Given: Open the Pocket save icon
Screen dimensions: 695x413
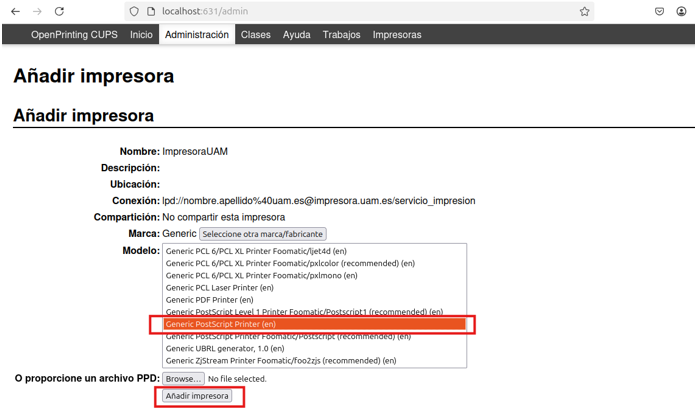Looking at the screenshot, I should pos(660,12).
